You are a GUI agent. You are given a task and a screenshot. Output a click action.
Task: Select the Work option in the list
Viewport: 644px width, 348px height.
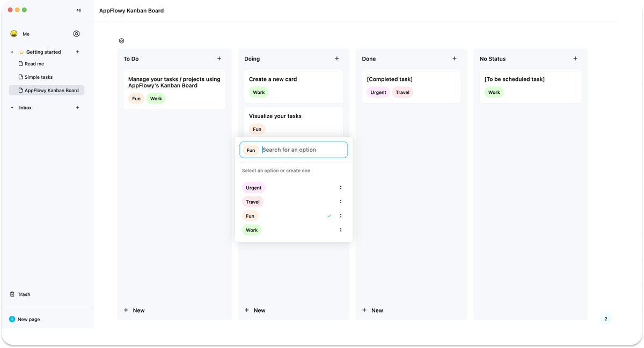click(x=252, y=230)
